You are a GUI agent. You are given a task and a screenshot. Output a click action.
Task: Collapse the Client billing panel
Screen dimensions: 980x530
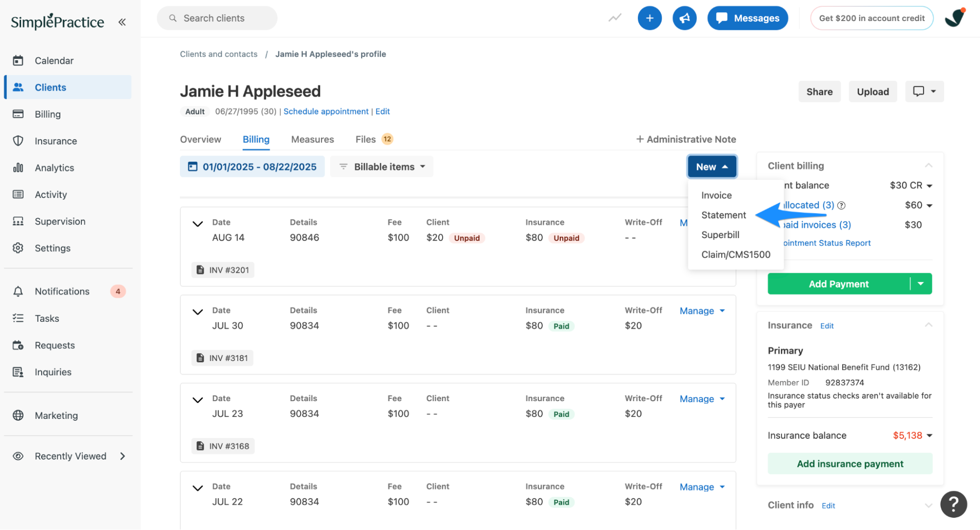(929, 165)
